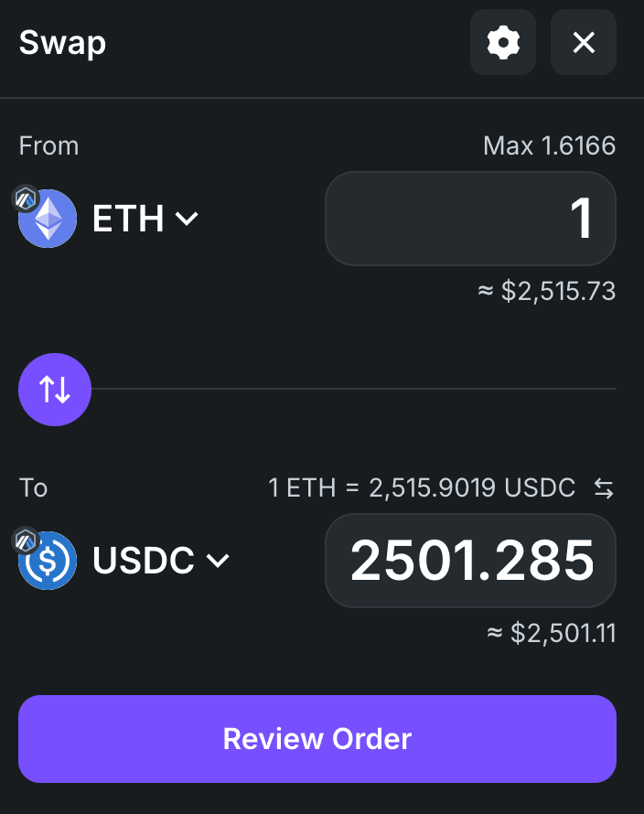Click the ≈ $2,515.73 value estimate
Screen dimensions: 644x814
[x=546, y=291]
